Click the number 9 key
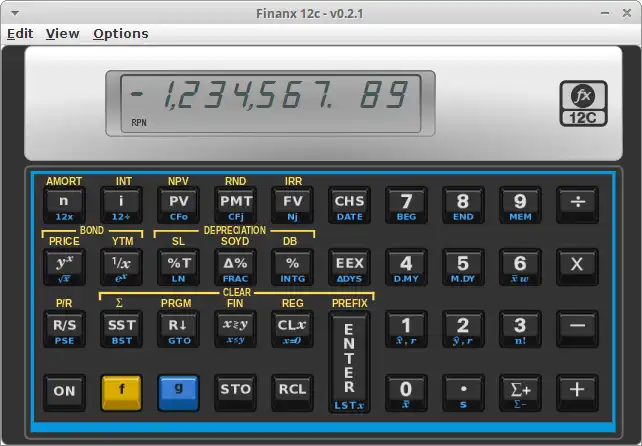 520,205
